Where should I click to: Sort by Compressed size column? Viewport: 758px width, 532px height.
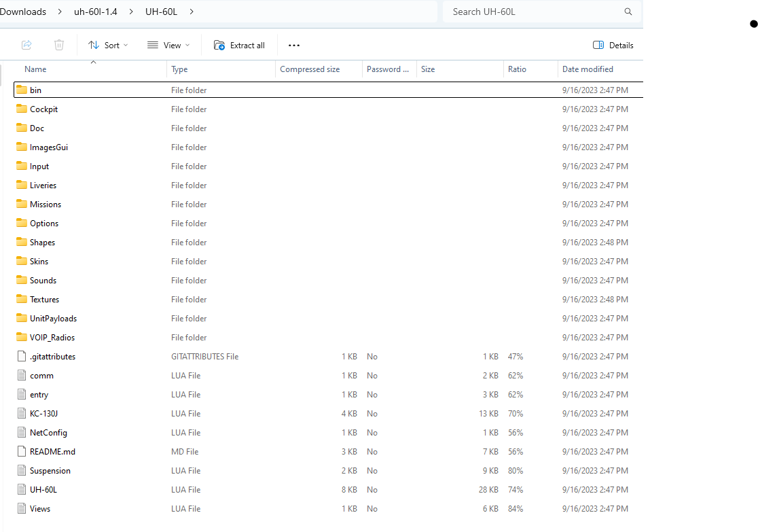click(310, 69)
